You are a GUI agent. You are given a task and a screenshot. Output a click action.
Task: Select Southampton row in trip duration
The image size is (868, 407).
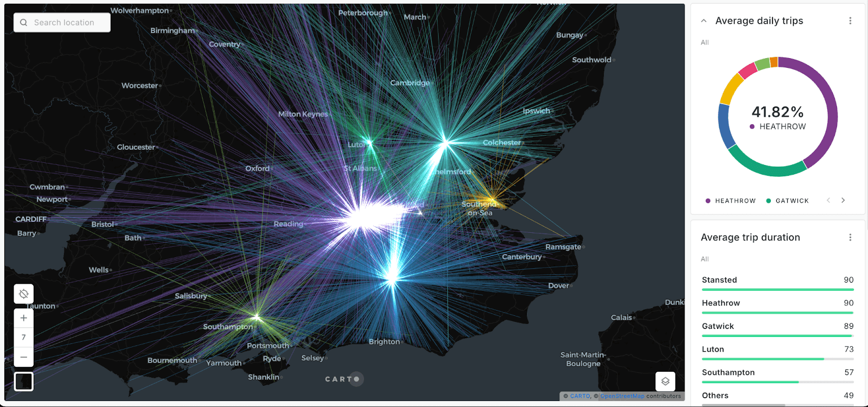click(x=777, y=375)
